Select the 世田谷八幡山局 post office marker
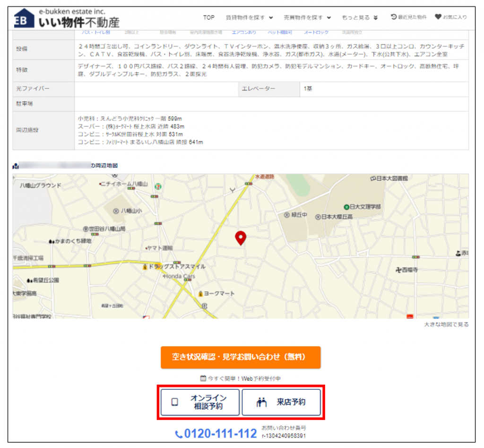Viewport: 484px width, 448px height. [x=86, y=229]
